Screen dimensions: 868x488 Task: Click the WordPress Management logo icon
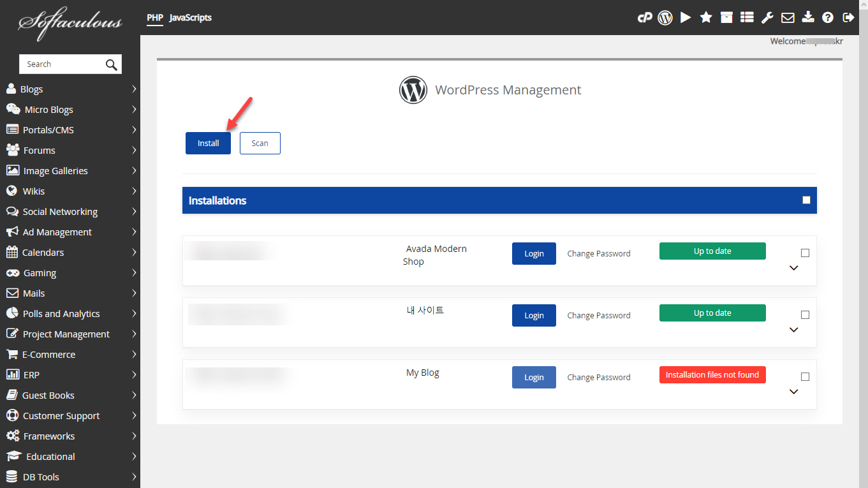click(413, 90)
